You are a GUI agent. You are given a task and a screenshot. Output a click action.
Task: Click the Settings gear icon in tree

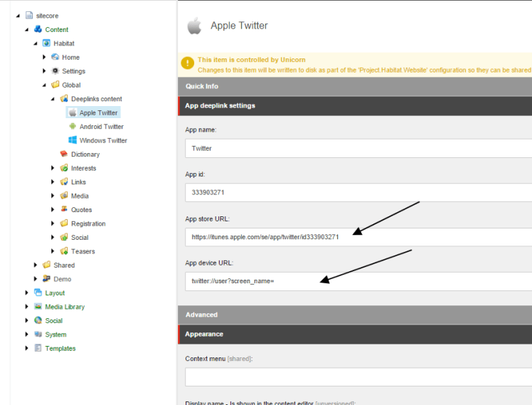55,71
